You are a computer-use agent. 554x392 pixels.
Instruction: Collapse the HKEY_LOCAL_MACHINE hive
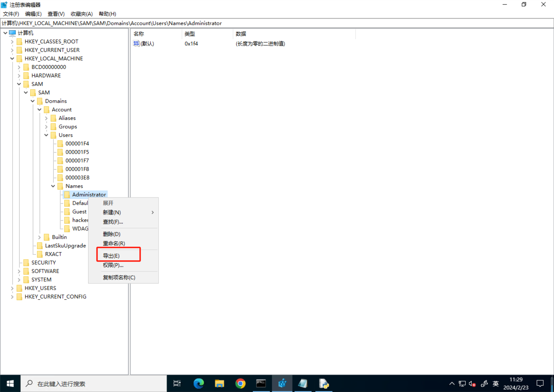pos(12,58)
